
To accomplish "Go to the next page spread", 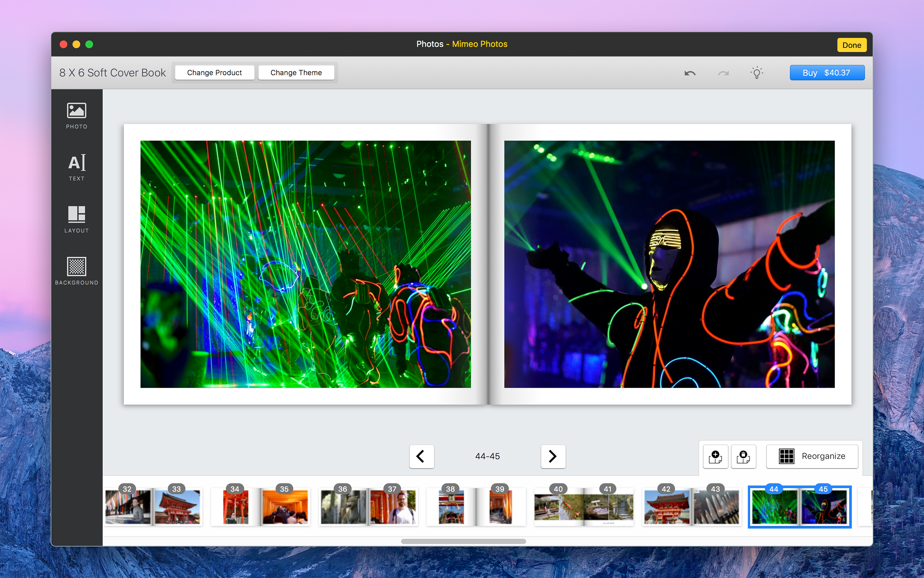I will [553, 456].
